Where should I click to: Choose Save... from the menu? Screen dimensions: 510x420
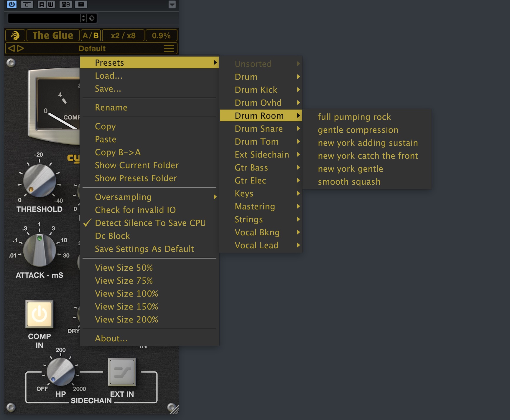149,89
